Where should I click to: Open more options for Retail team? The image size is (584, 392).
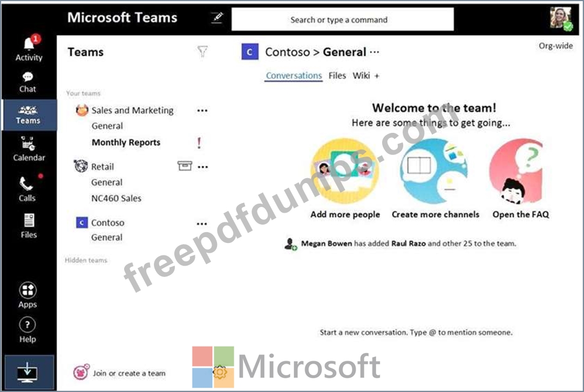[x=202, y=167]
